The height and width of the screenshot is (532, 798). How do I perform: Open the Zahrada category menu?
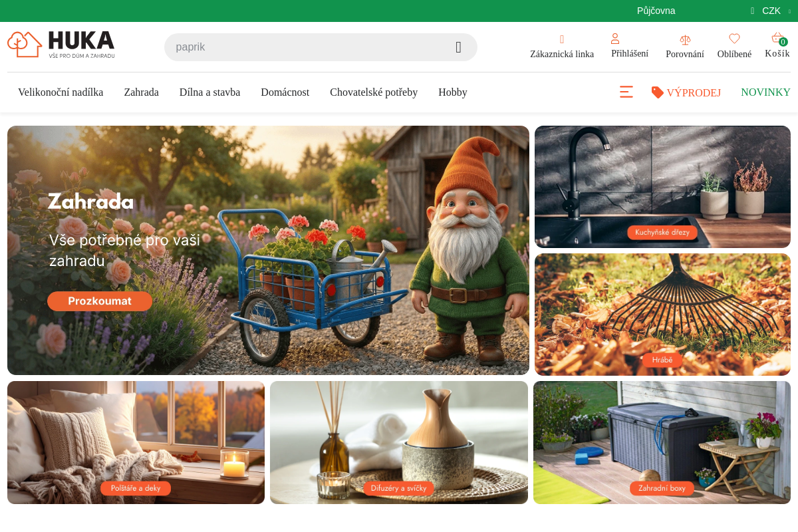tap(141, 92)
